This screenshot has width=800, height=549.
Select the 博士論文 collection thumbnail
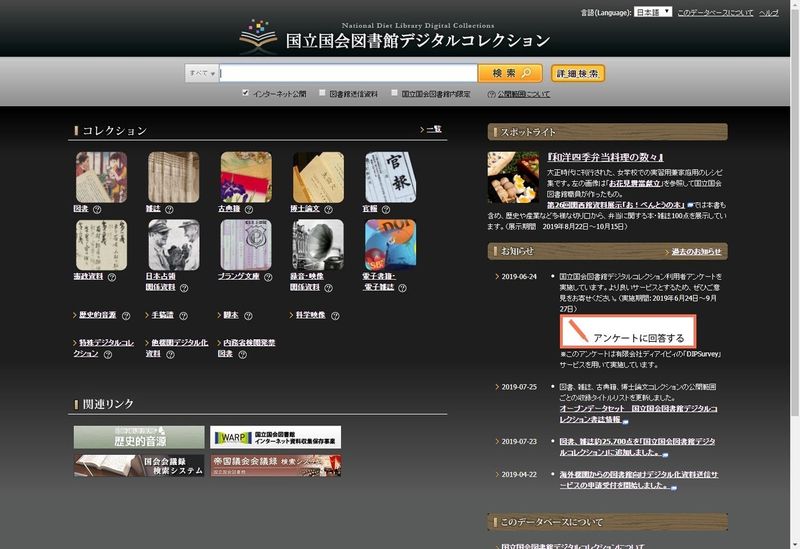click(x=317, y=177)
